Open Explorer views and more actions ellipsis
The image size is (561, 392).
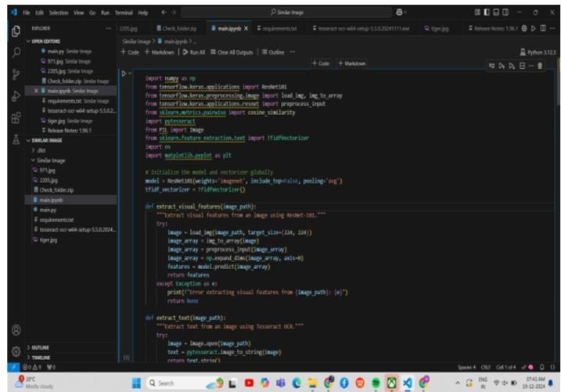[108, 28]
